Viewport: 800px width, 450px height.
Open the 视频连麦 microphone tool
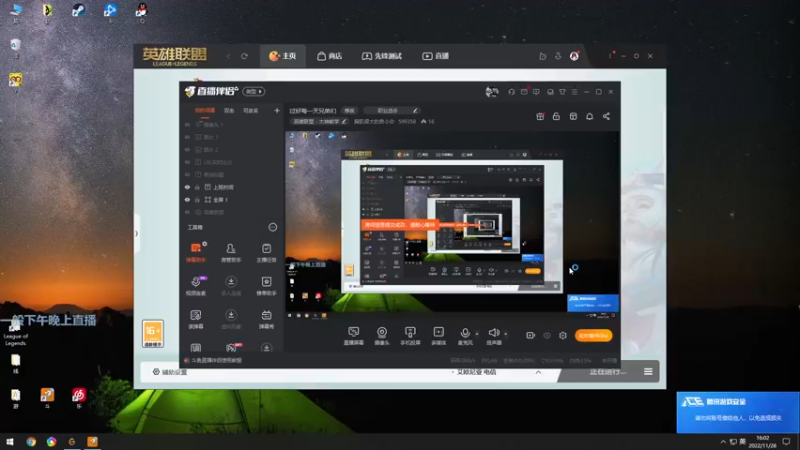(196, 286)
